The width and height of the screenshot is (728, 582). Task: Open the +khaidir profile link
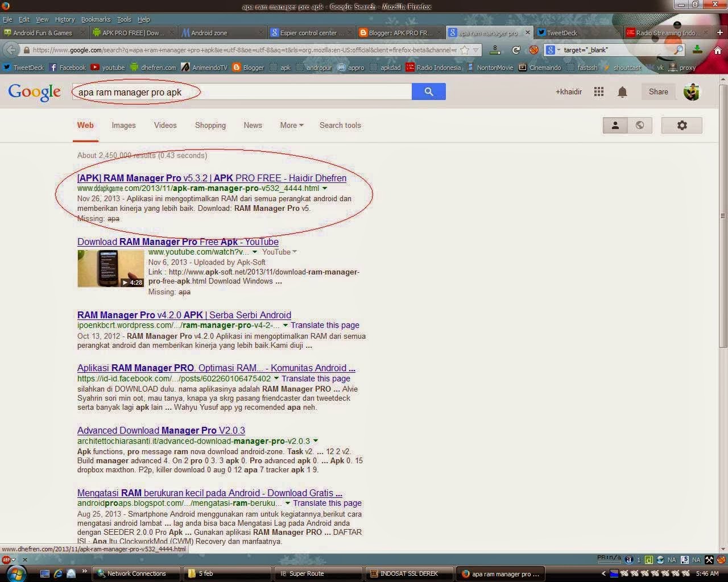click(x=569, y=92)
